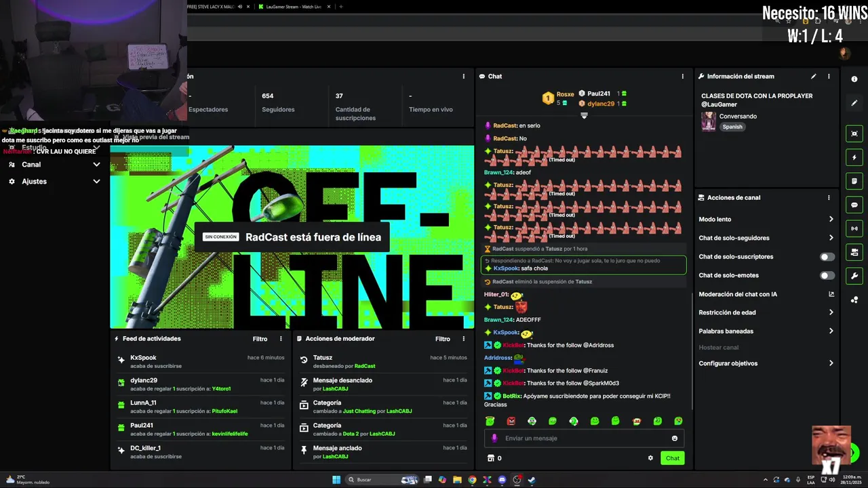This screenshot has height=488, width=868.
Task: Select DC_killer_1 subscription entry
Action: [x=201, y=452]
